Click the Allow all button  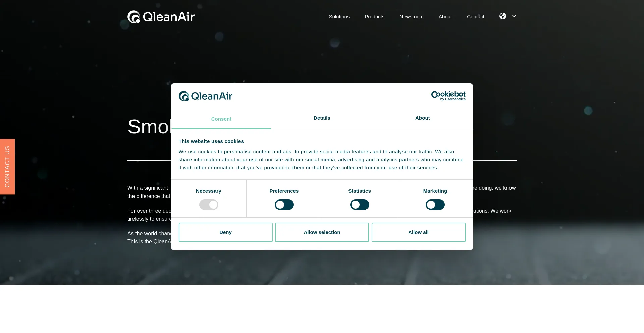click(x=419, y=232)
